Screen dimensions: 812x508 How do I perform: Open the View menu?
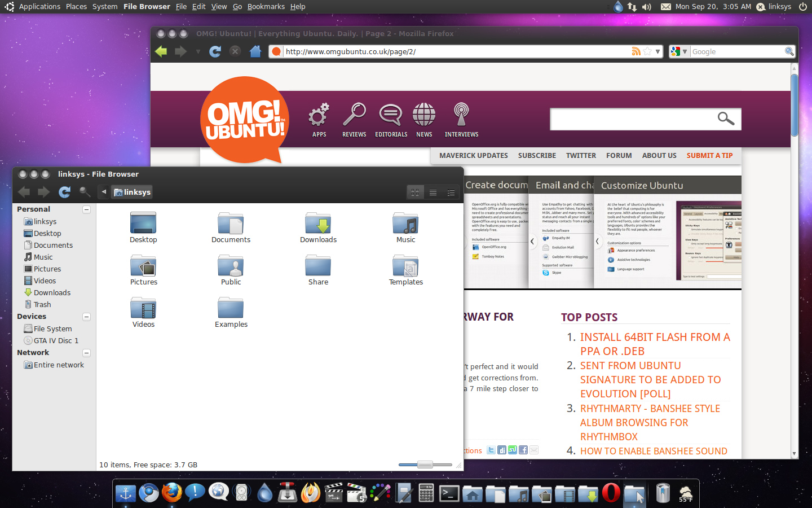pyautogui.click(x=219, y=7)
